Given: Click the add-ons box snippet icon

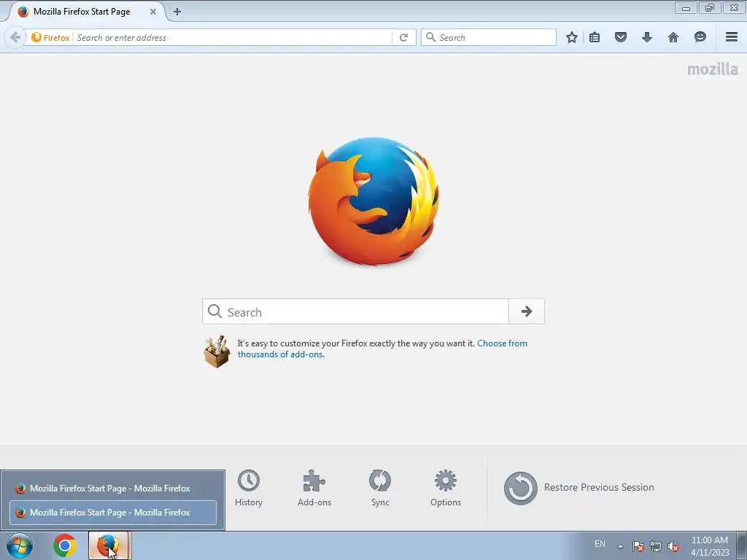Looking at the screenshot, I should [x=217, y=351].
